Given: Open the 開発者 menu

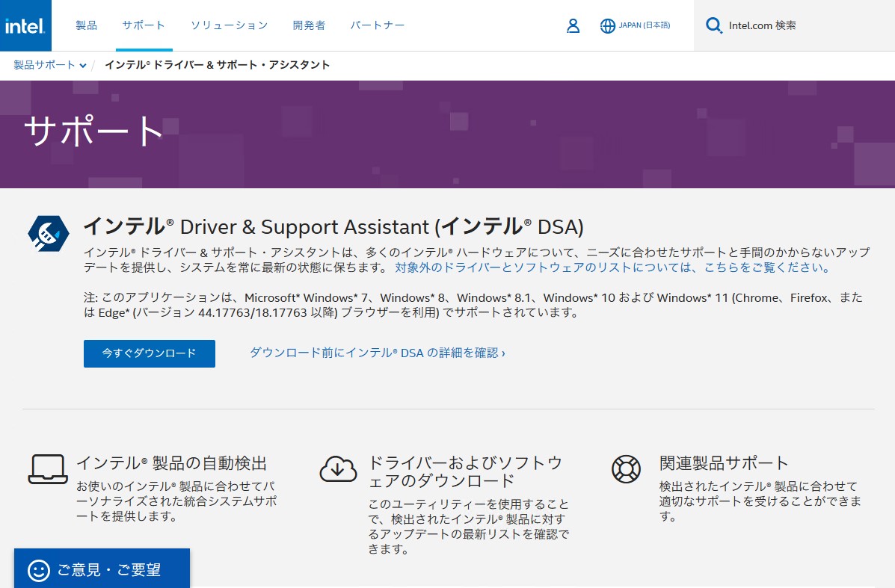Looking at the screenshot, I should pos(309,25).
